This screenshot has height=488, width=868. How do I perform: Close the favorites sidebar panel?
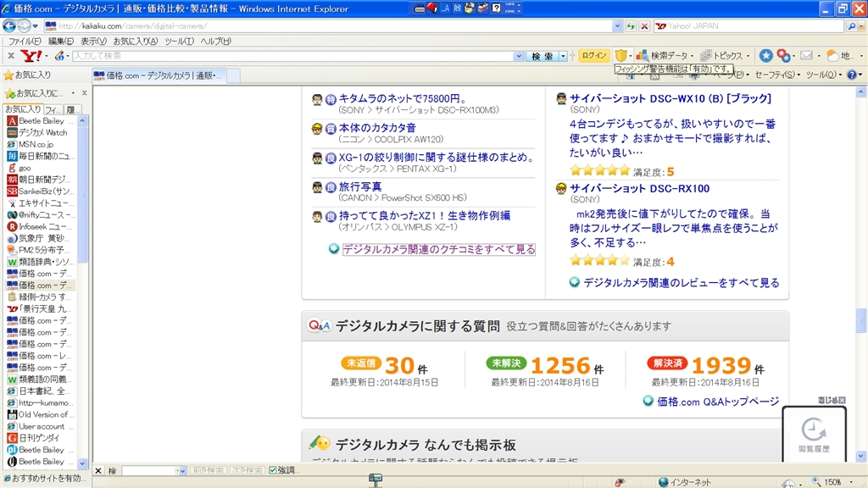pos(84,93)
